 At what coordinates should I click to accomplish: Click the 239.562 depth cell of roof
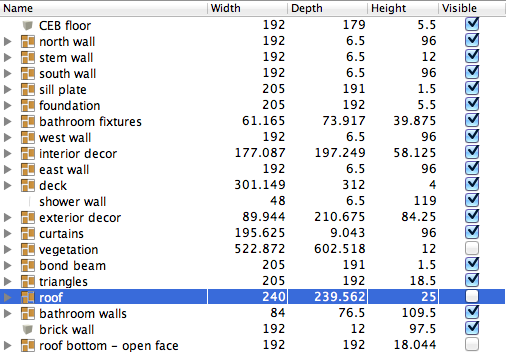point(340,297)
